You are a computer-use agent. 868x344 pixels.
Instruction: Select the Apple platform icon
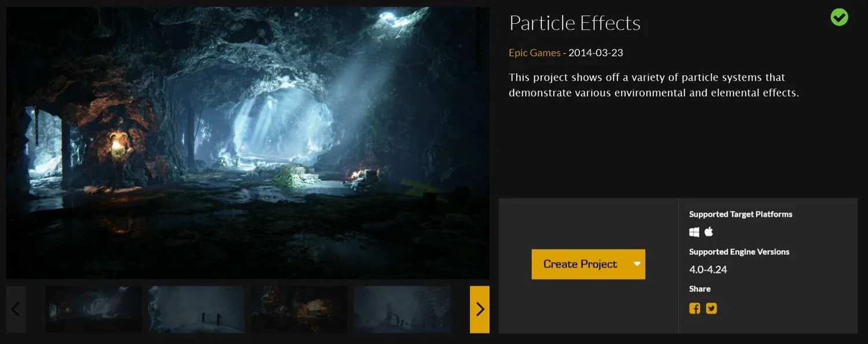coord(708,231)
